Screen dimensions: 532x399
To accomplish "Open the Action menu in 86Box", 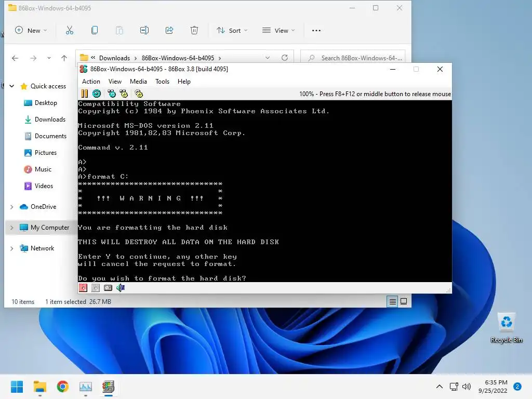I will coord(91,82).
